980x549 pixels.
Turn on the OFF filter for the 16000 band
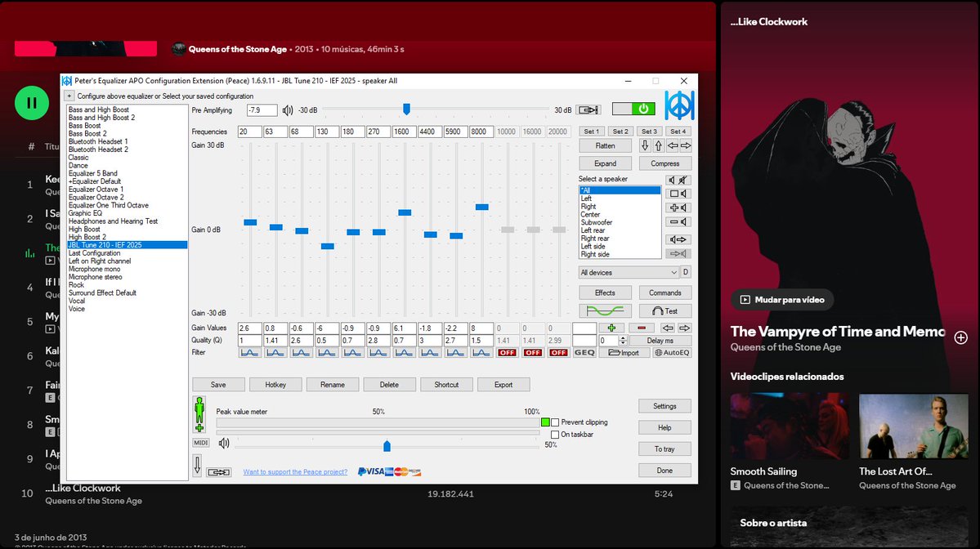(532, 353)
